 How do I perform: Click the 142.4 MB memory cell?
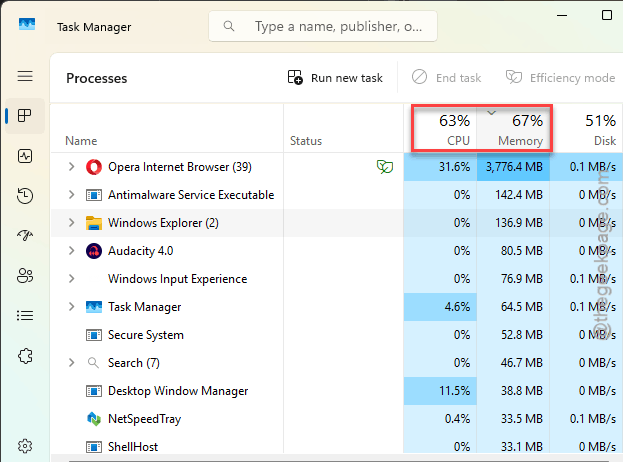(x=513, y=195)
